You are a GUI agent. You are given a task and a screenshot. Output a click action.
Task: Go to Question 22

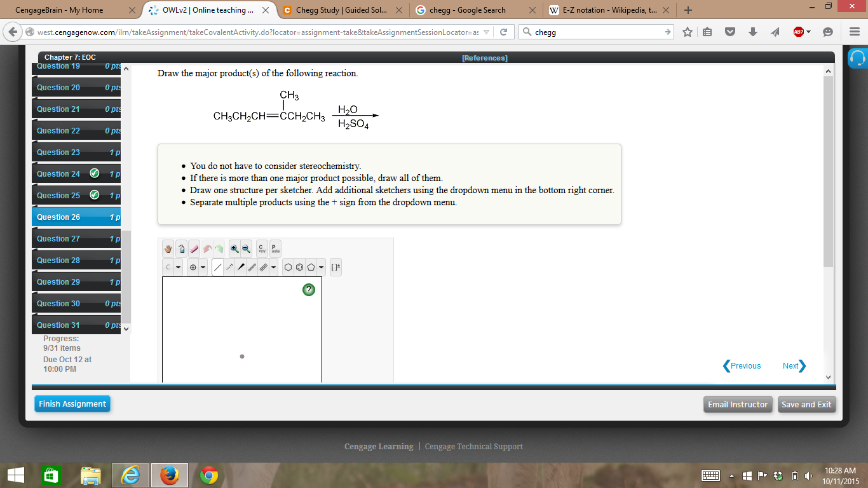point(76,131)
